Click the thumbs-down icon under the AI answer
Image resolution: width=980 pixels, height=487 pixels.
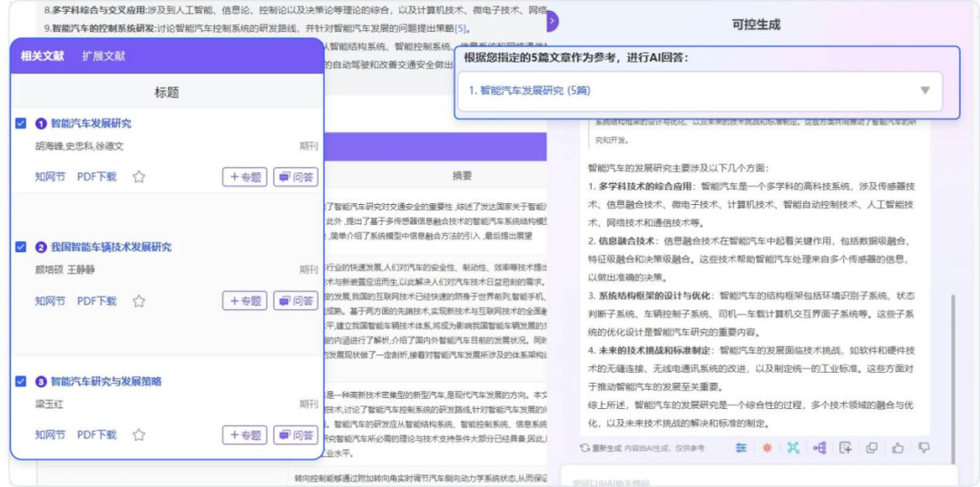924,447
